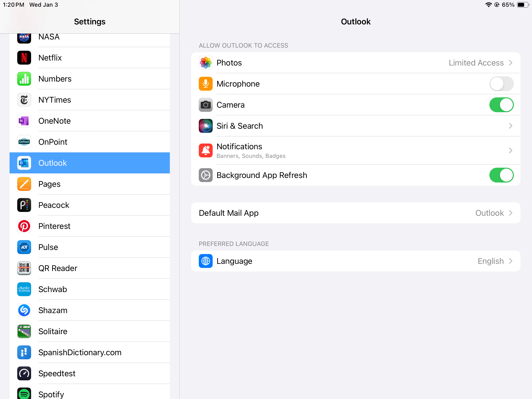
Task: Tap the Numbers app icon
Action: click(x=24, y=79)
